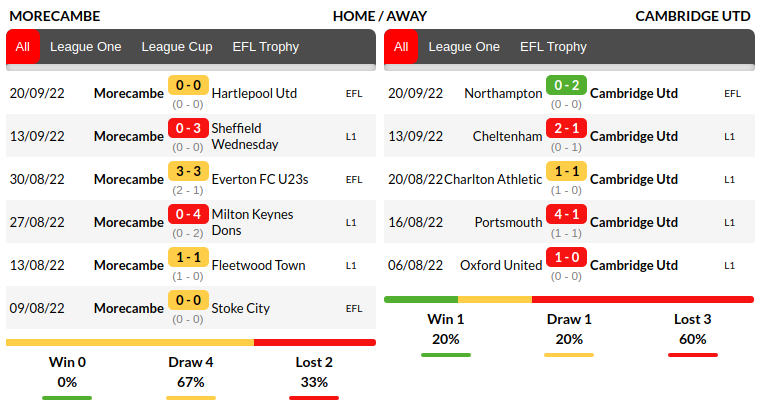Viewport: 762px width, 408px height.
Task: Open the Hartlepool Utd team link
Action: 254,93
